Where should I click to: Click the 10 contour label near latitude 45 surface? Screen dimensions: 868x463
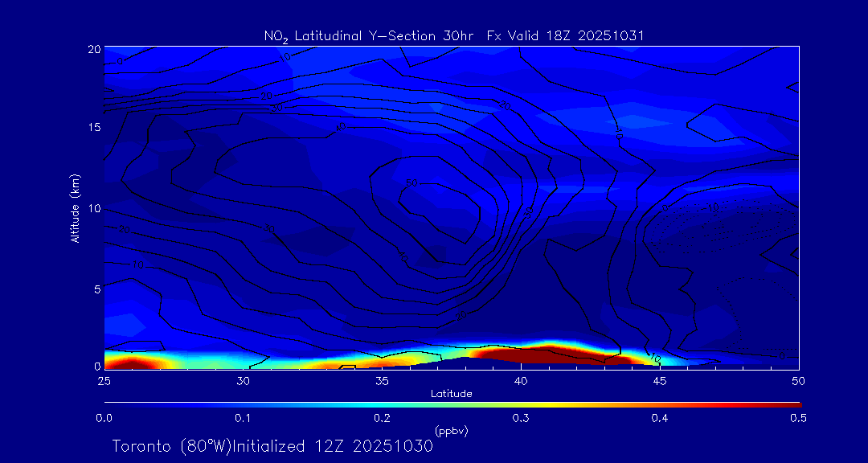[x=654, y=359]
